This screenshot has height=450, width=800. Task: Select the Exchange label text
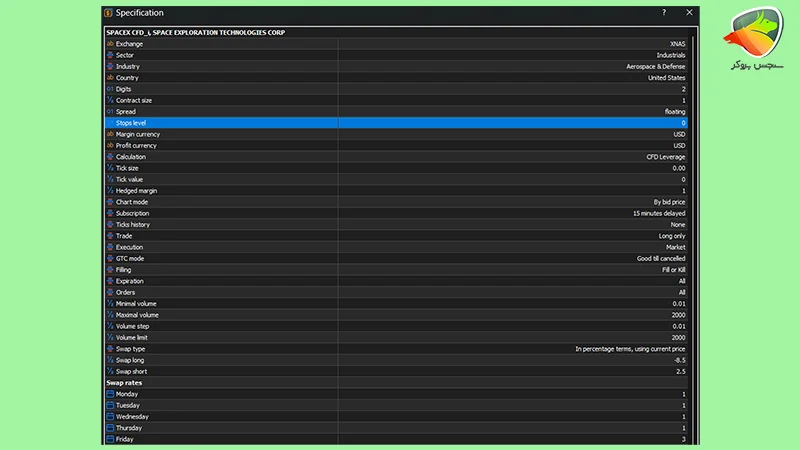[129, 44]
